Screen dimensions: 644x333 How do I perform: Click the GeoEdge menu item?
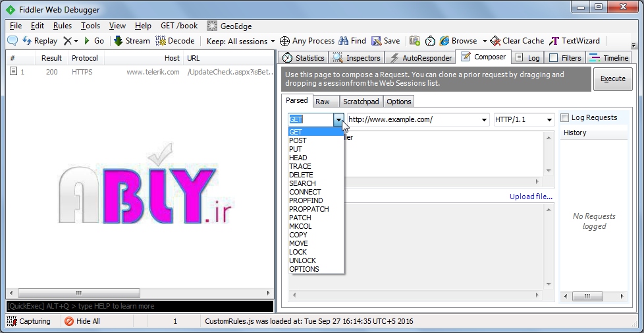point(229,26)
